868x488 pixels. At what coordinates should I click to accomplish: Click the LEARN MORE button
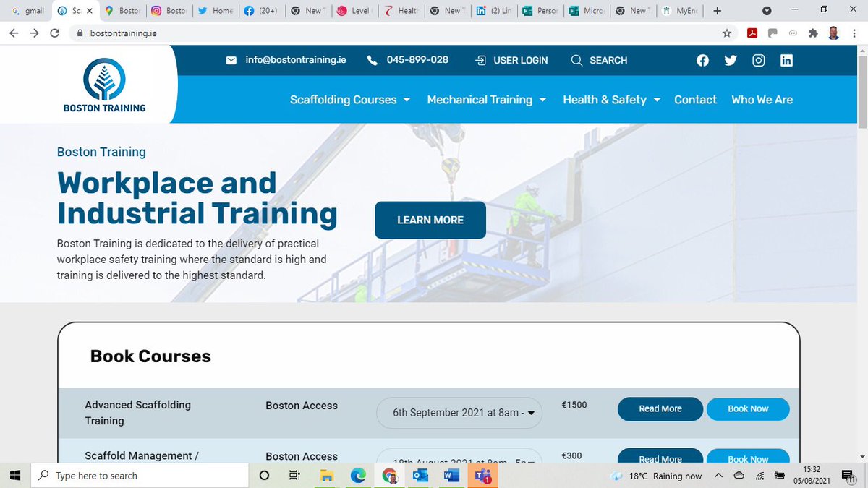430,220
